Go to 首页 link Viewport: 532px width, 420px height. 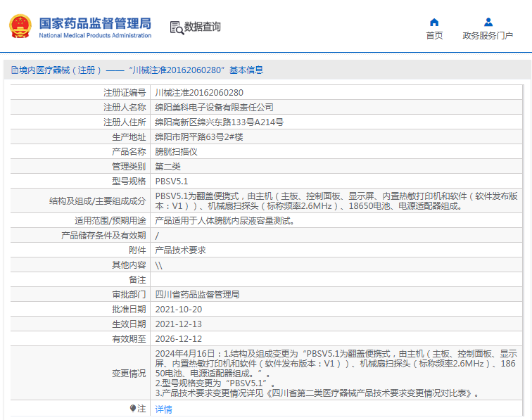pos(434,36)
